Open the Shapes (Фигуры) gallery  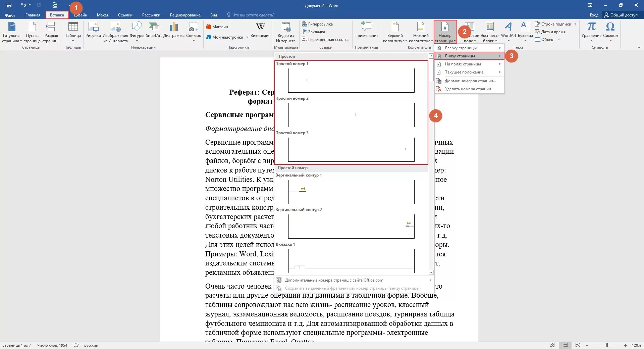[x=137, y=32]
